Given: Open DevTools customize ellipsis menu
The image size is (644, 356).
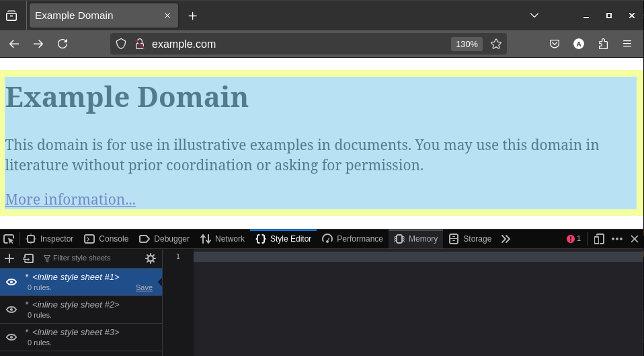Looking at the screenshot, I should (x=617, y=239).
